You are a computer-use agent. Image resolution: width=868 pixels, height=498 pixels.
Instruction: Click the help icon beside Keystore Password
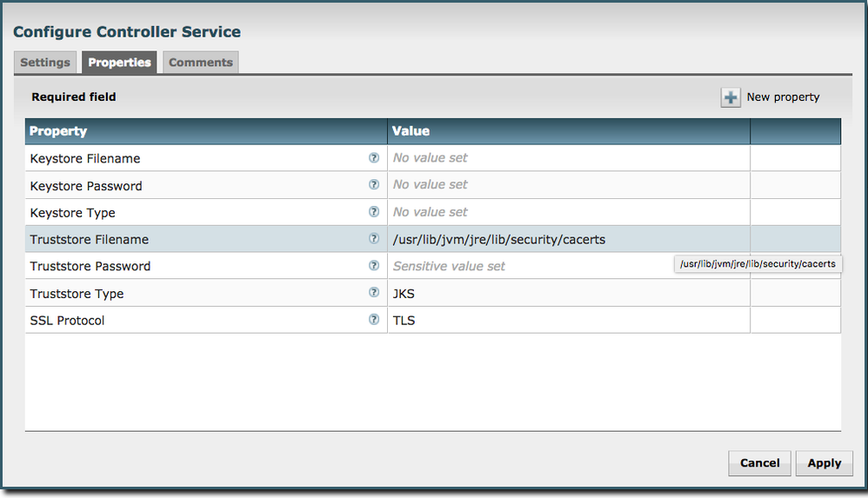click(x=374, y=185)
